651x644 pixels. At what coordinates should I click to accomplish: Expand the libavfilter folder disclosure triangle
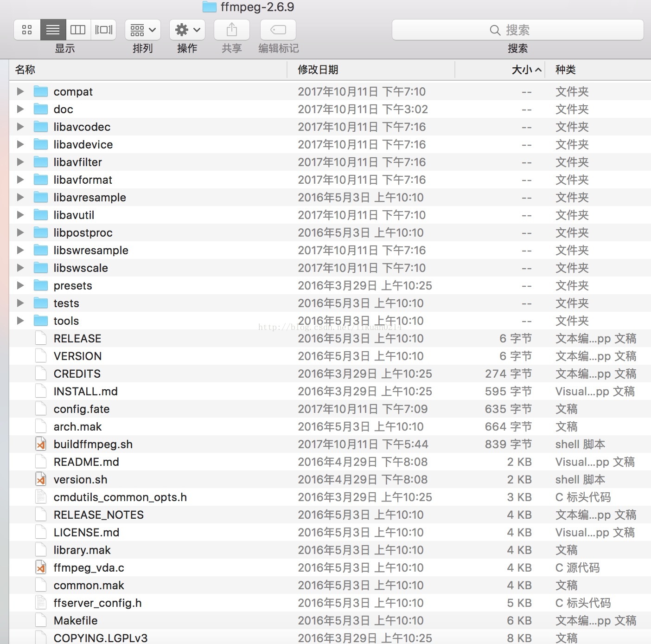20,162
